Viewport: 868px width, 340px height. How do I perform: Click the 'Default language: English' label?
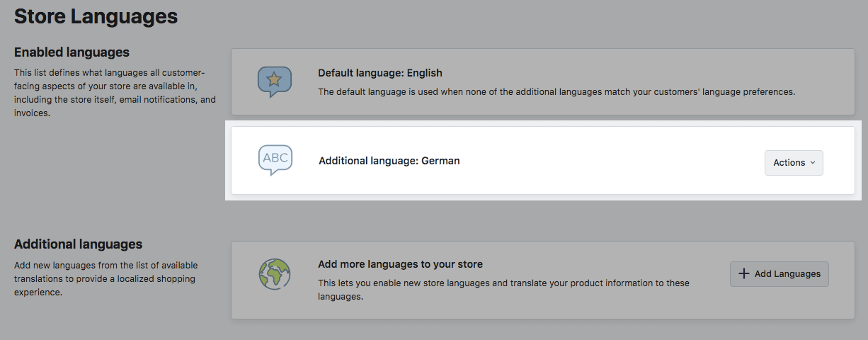(379, 73)
